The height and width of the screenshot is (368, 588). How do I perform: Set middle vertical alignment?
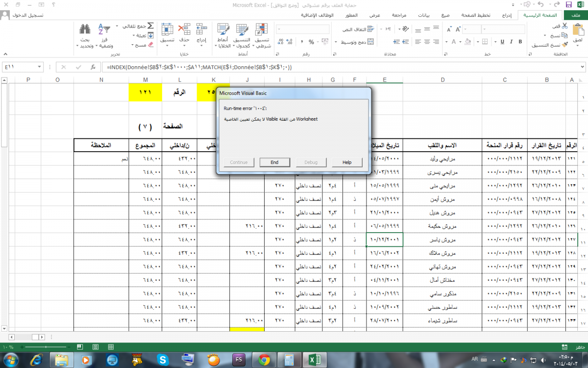tap(427, 29)
